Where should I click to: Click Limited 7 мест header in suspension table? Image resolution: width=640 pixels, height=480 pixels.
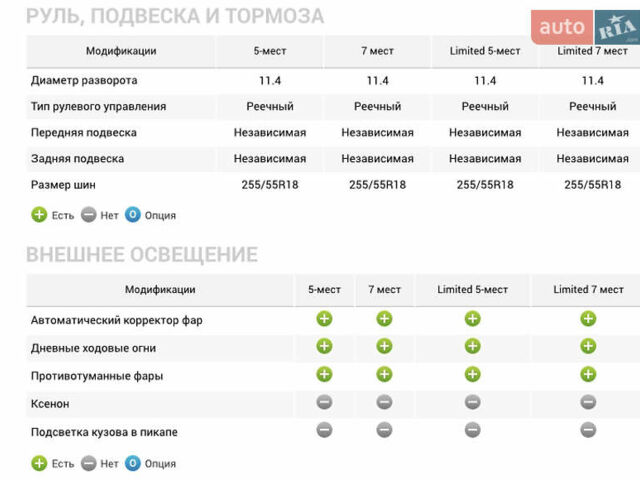tap(593, 51)
